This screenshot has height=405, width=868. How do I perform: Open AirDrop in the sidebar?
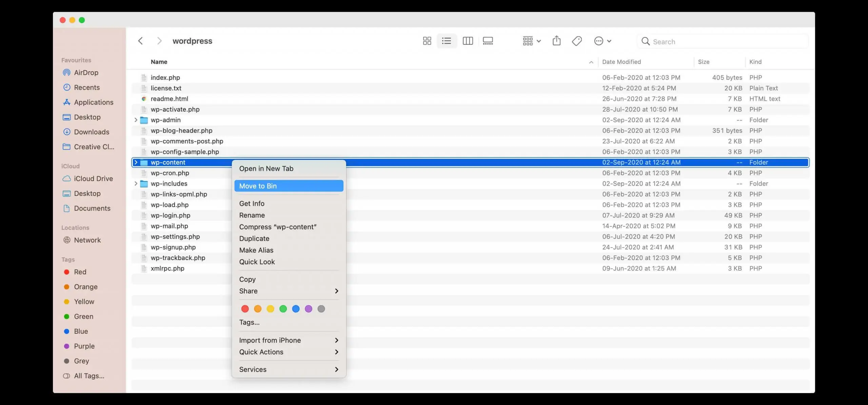pyautogui.click(x=86, y=73)
